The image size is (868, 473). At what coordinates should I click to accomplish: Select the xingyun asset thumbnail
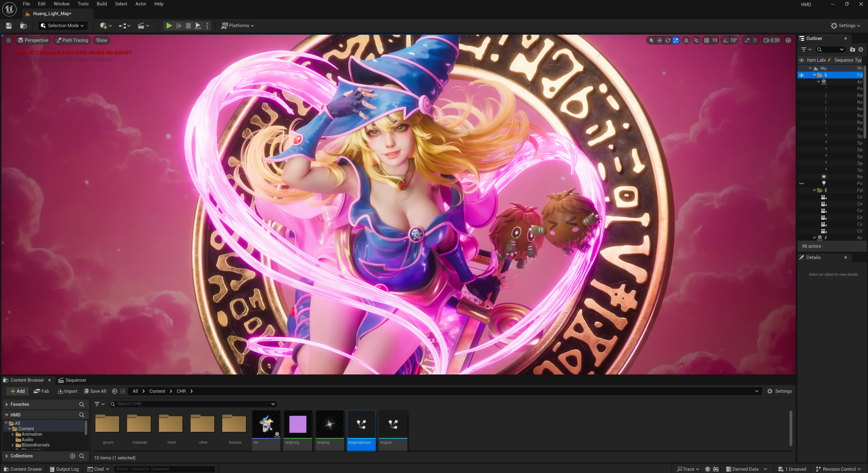[393, 430]
